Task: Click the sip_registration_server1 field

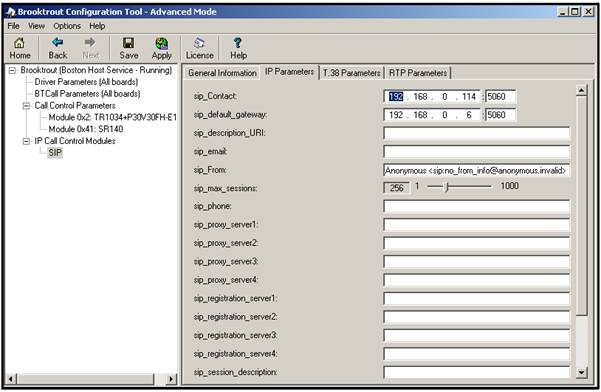Action: coord(477,299)
